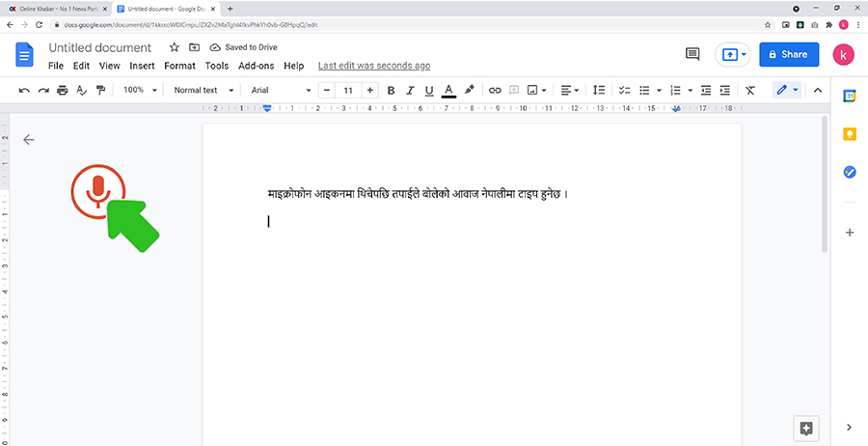Click the undo arrow
This screenshot has height=446, width=868.
pos(24,90)
